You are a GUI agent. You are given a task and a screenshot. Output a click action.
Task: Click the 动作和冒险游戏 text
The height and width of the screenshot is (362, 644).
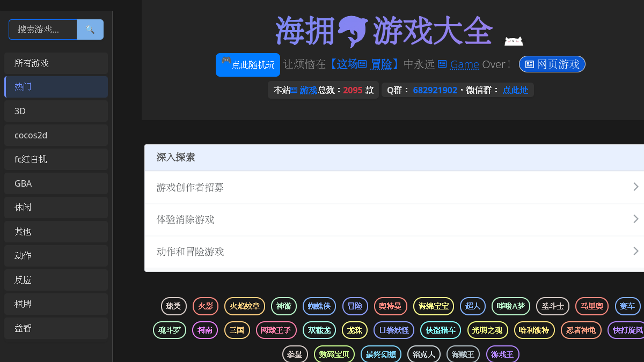(x=190, y=252)
